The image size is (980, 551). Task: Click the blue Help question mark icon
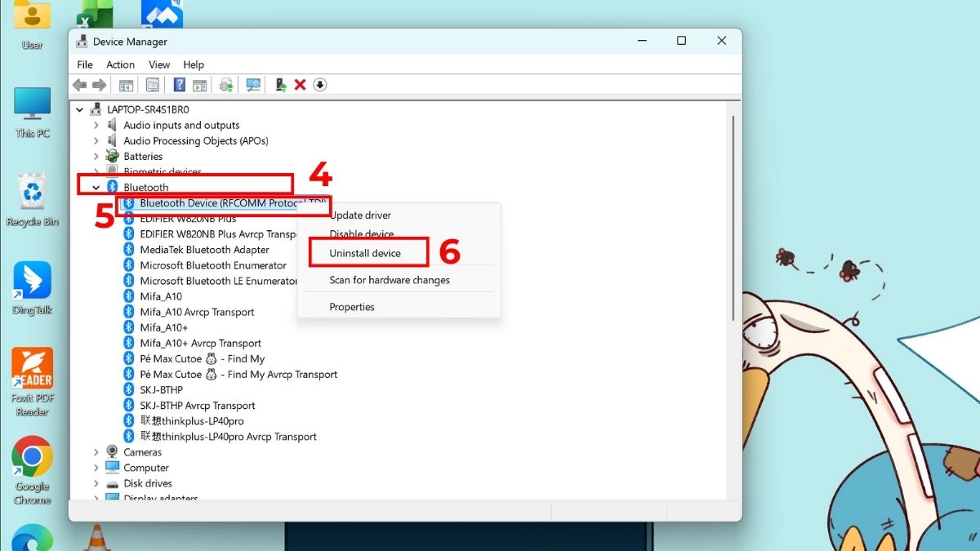coord(179,85)
